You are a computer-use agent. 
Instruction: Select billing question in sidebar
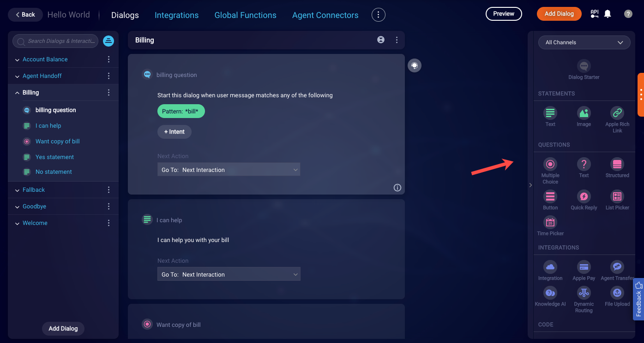(56, 110)
